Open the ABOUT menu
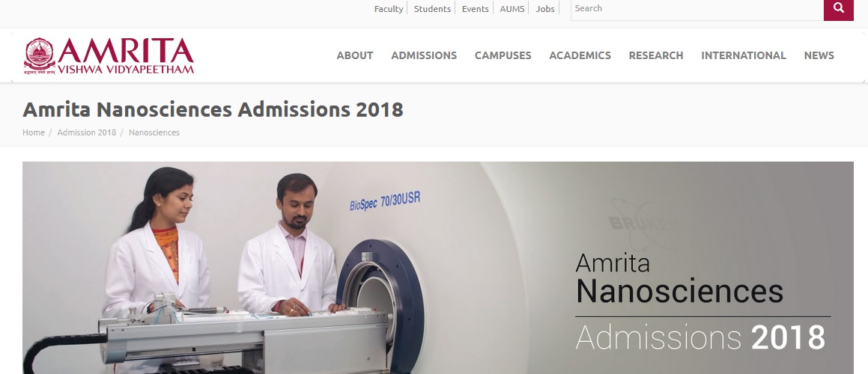 (355, 55)
